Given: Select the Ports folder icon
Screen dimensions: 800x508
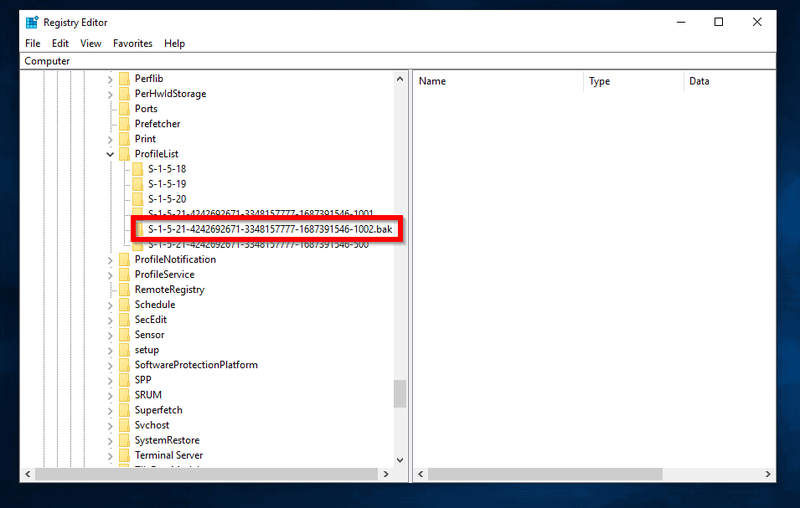Looking at the screenshot, I should coord(124,109).
